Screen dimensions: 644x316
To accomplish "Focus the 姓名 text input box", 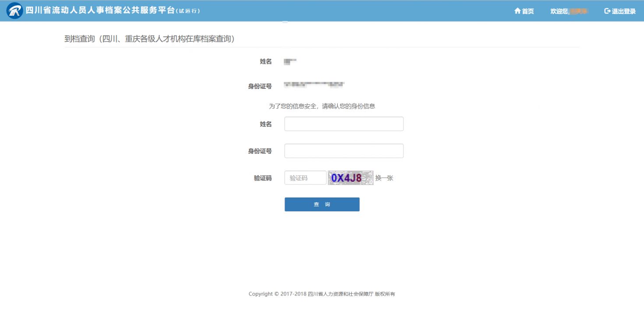I will pos(343,124).
